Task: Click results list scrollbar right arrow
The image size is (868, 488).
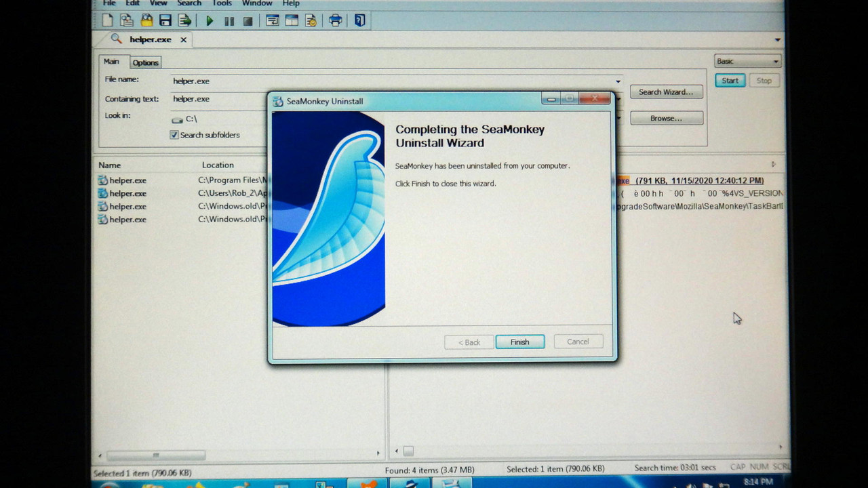Action: (378, 453)
